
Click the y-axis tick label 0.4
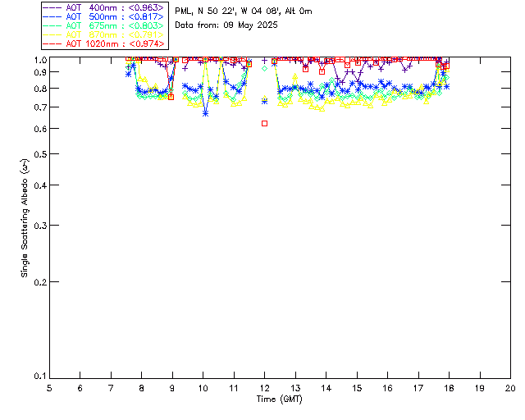point(39,185)
